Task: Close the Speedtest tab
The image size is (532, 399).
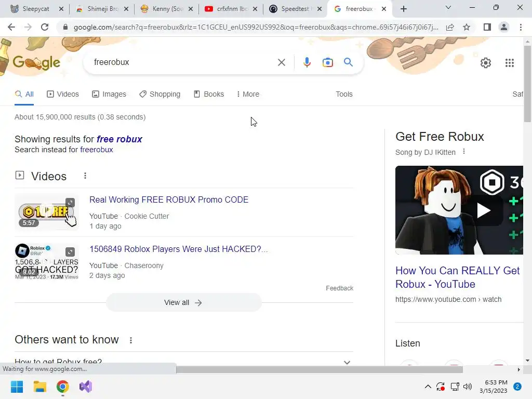Action: (320, 9)
